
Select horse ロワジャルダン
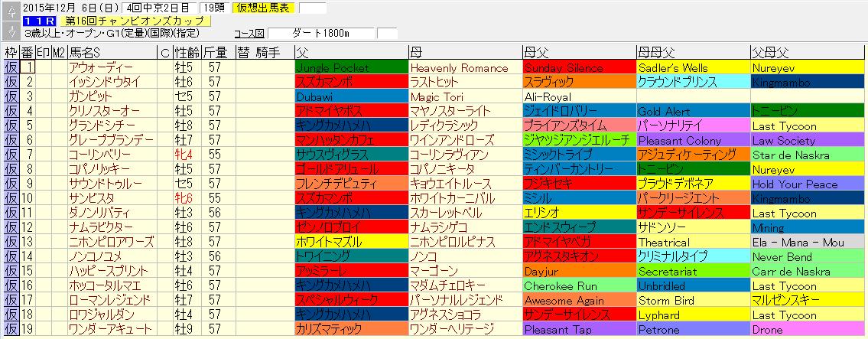[112, 315]
